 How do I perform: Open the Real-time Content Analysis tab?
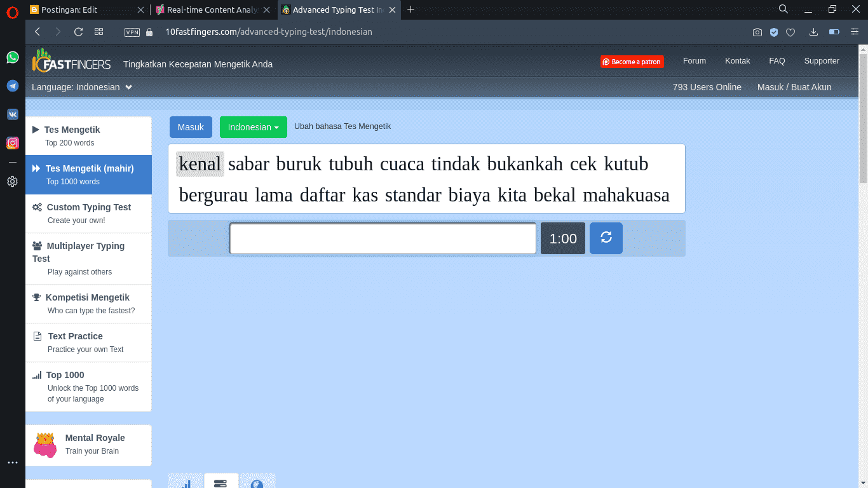pyautogui.click(x=210, y=10)
